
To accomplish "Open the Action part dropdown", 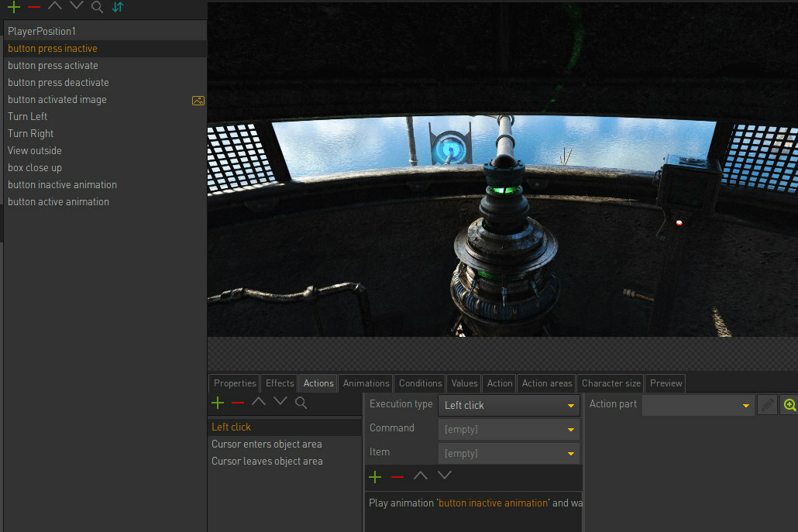I will click(697, 405).
